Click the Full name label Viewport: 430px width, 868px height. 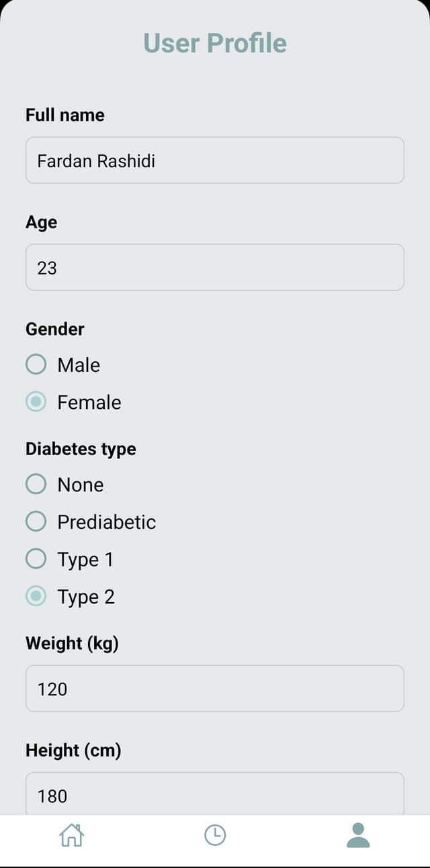tap(65, 115)
